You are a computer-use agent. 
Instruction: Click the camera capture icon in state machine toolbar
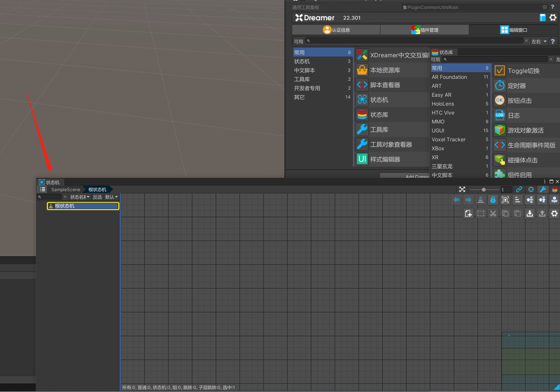505,200
